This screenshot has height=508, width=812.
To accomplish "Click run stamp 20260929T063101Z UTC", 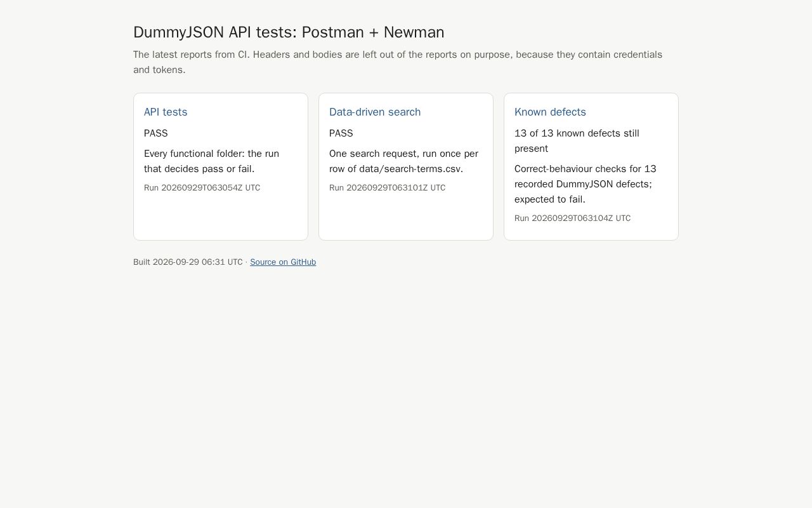I will [x=387, y=188].
